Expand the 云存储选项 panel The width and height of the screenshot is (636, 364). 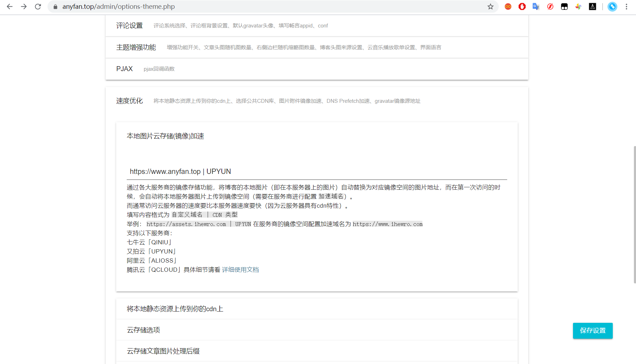[317, 330]
